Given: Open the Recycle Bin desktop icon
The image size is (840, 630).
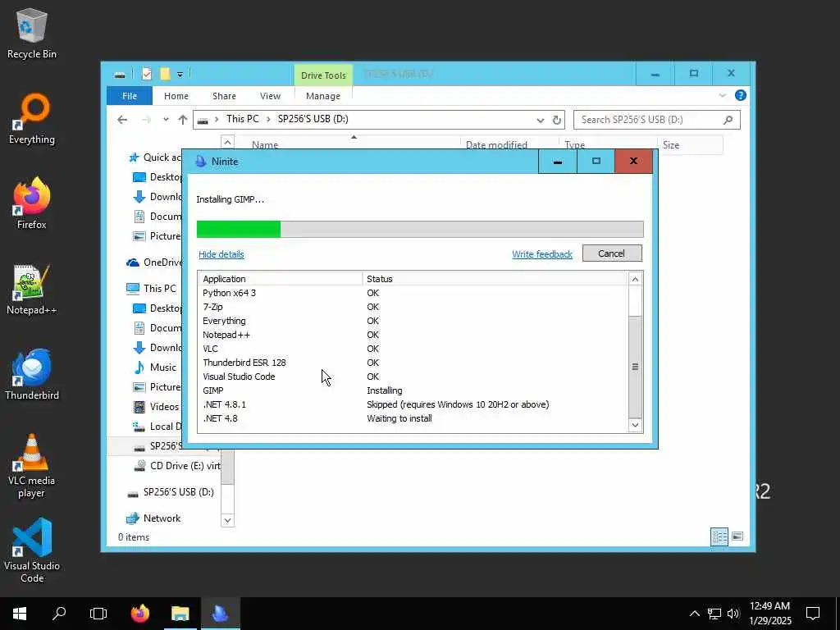Looking at the screenshot, I should (x=32, y=33).
